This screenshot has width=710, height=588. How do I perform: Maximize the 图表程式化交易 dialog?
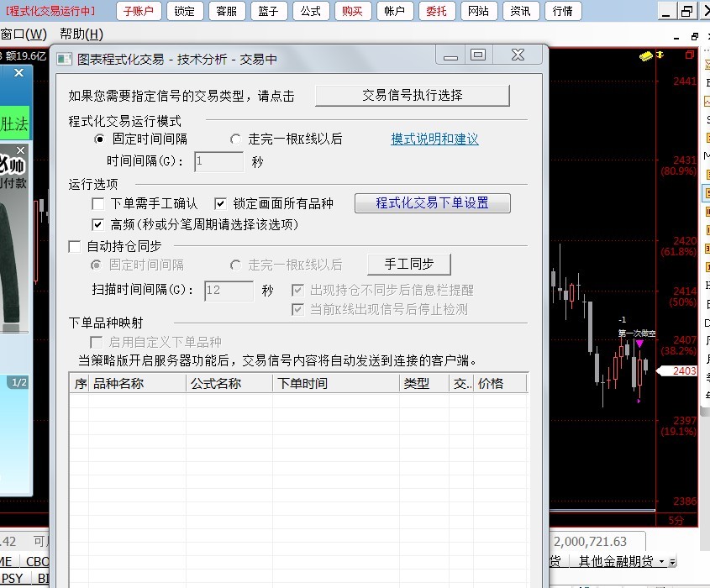point(478,55)
